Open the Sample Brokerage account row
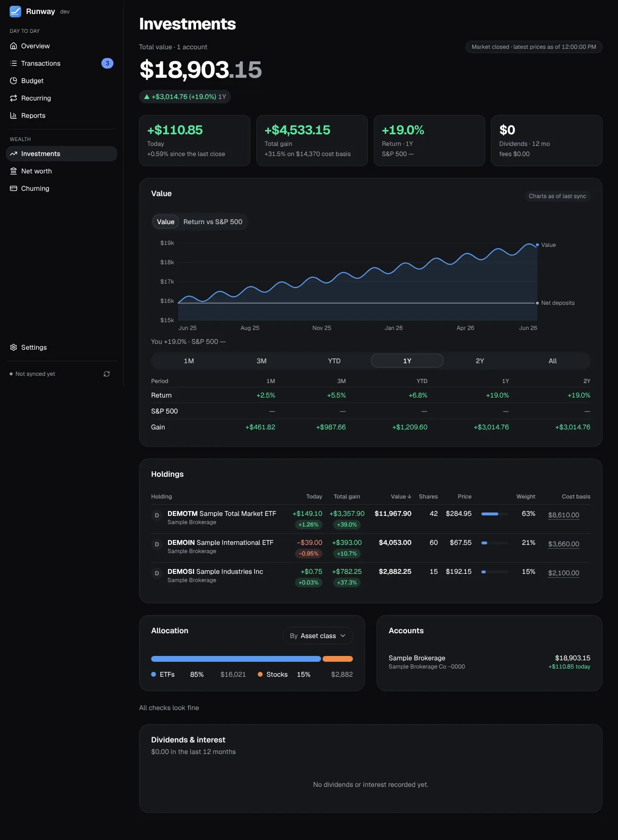The width and height of the screenshot is (618, 840). tap(490, 662)
